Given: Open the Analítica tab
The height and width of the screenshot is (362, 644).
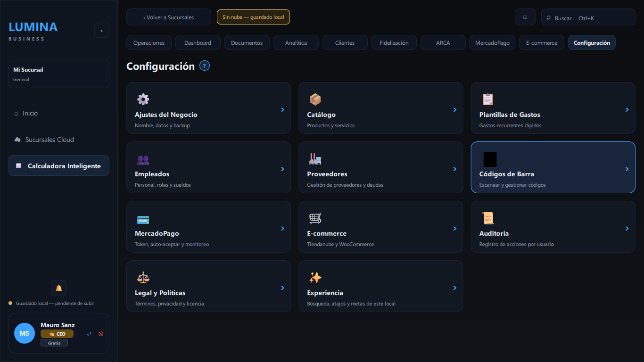Looking at the screenshot, I should [296, 42].
